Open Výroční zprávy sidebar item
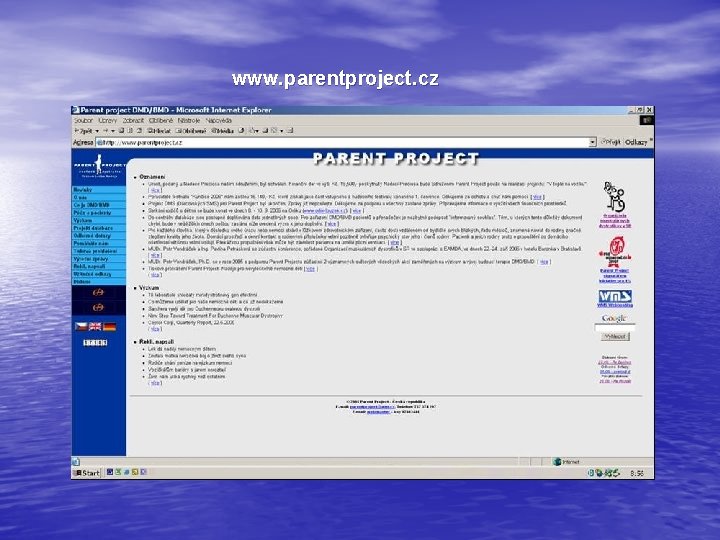Viewport: 720px width, 540px height. pos(99,259)
